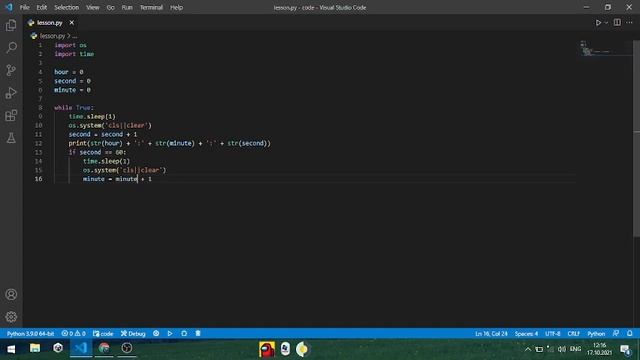
Task: Open the Among Us taskbar icon
Action: pos(267,349)
